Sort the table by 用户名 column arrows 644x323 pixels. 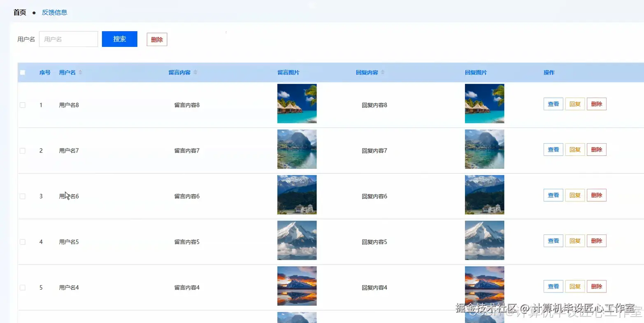[x=80, y=72]
